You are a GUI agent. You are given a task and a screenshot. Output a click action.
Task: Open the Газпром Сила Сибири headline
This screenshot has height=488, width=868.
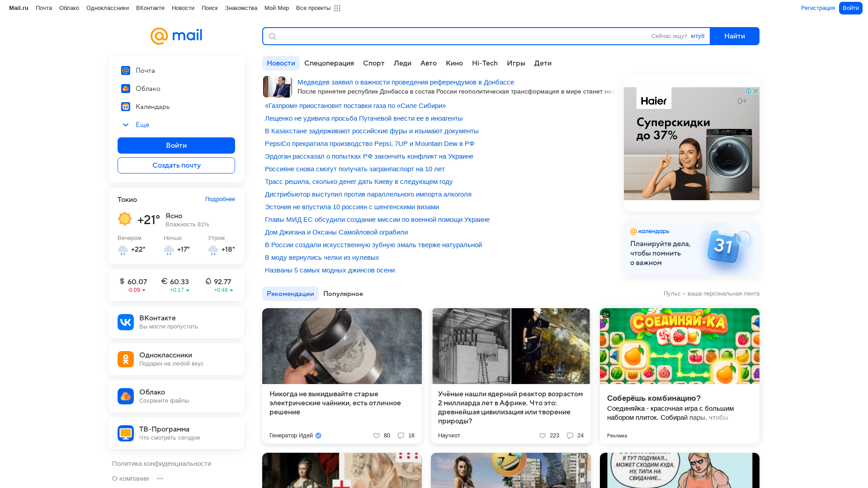(355, 106)
